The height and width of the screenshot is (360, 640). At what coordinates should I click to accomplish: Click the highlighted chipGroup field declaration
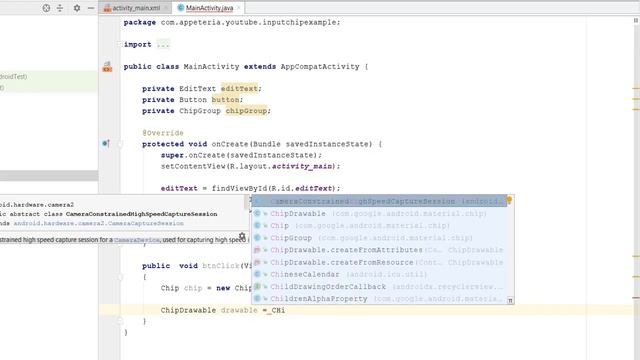pyautogui.click(x=247, y=111)
